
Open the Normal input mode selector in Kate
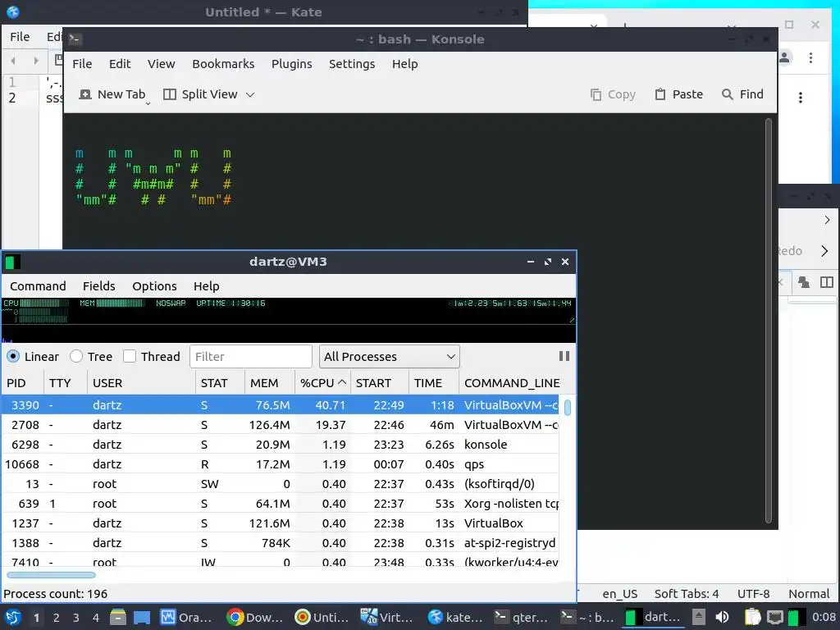(x=809, y=594)
